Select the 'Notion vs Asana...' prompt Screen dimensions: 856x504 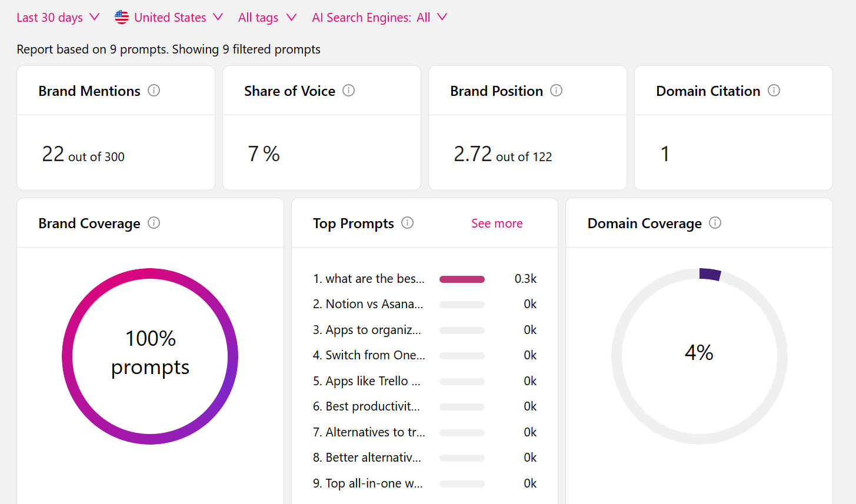(368, 304)
